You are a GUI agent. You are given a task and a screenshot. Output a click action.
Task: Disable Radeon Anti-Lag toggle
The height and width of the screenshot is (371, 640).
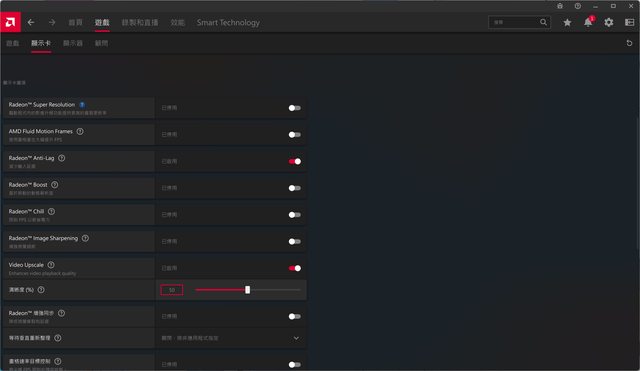[x=295, y=161]
